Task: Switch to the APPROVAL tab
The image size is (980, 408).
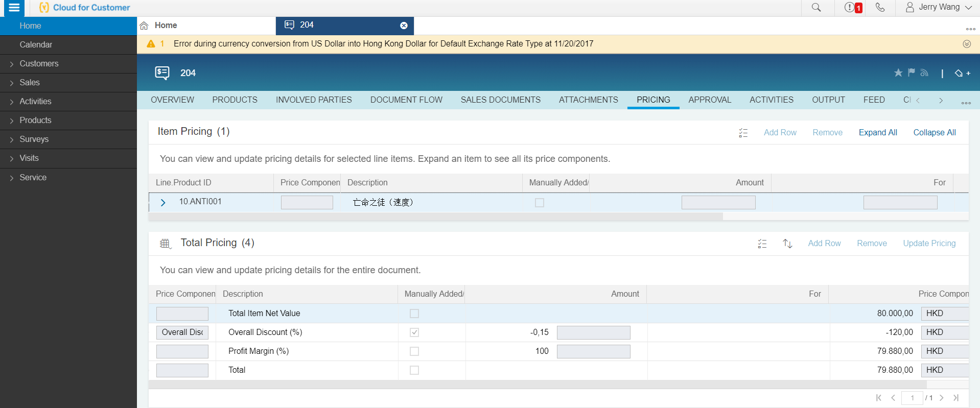Action: click(710, 100)
